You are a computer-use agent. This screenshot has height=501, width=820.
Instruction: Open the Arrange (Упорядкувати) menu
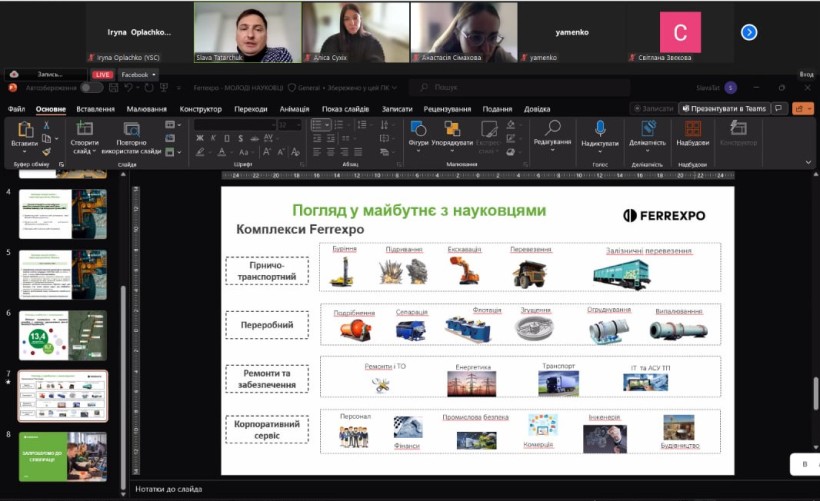coord(452,136)
